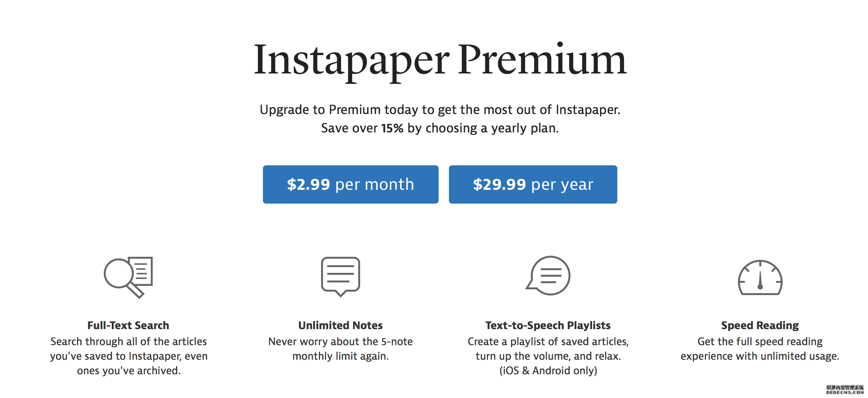Click the "Create a playlist of saved articles" text
The image size is (868, 398).
click(548, 341)
